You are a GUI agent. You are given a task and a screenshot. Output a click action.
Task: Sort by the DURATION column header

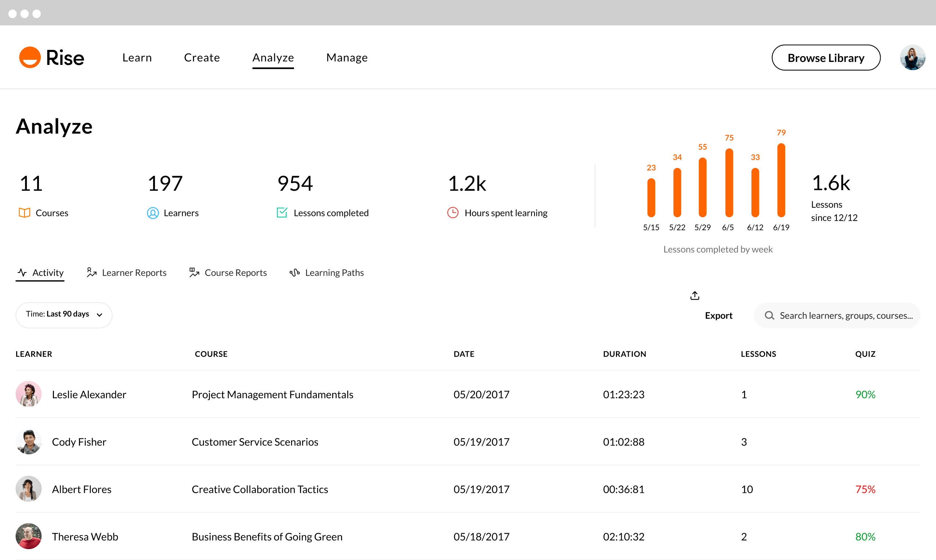pos(624,354)
